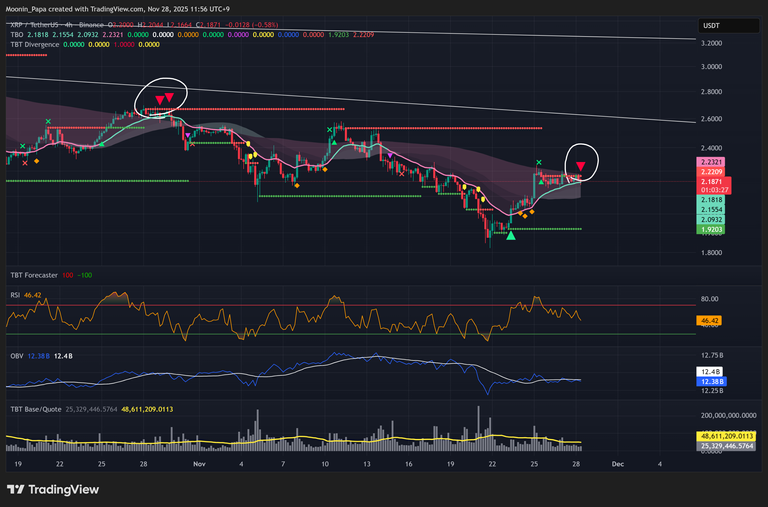
Task: Click the green X marker near Nov 25
Action: point(539,162)
